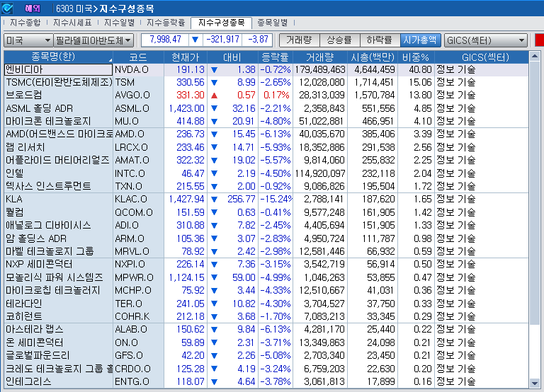
Task: Select 마이크론 테크놀로지 row
Action: 266,121
